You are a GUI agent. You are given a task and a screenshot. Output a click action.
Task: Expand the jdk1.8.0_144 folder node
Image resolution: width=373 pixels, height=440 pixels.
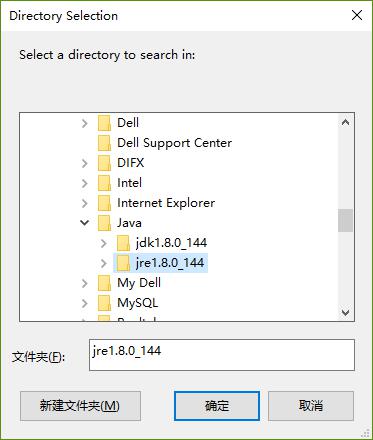(x=104, y=243)
